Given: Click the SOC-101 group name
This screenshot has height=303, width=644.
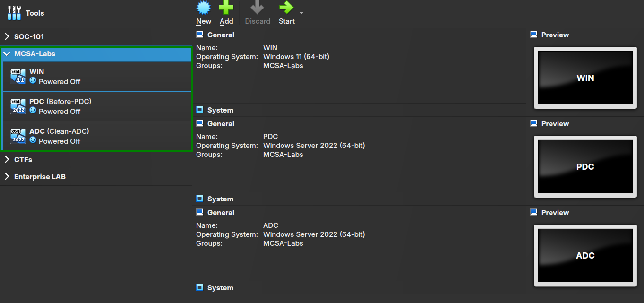Looking at the screenshot, I should 29,36.
